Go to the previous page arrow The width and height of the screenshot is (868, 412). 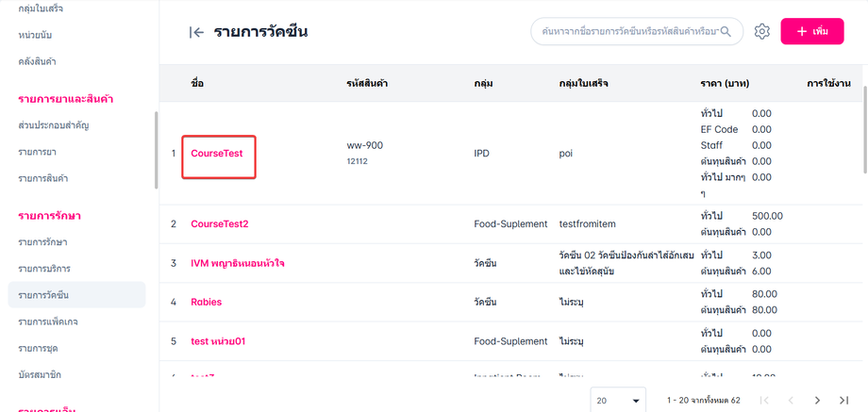[x=791, y=401]
